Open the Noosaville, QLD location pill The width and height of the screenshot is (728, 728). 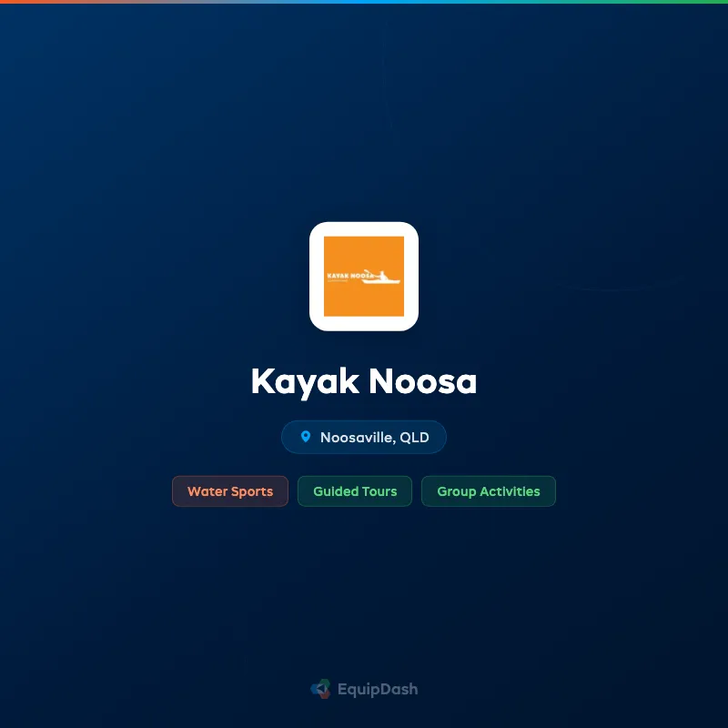(x=363, y=437)
